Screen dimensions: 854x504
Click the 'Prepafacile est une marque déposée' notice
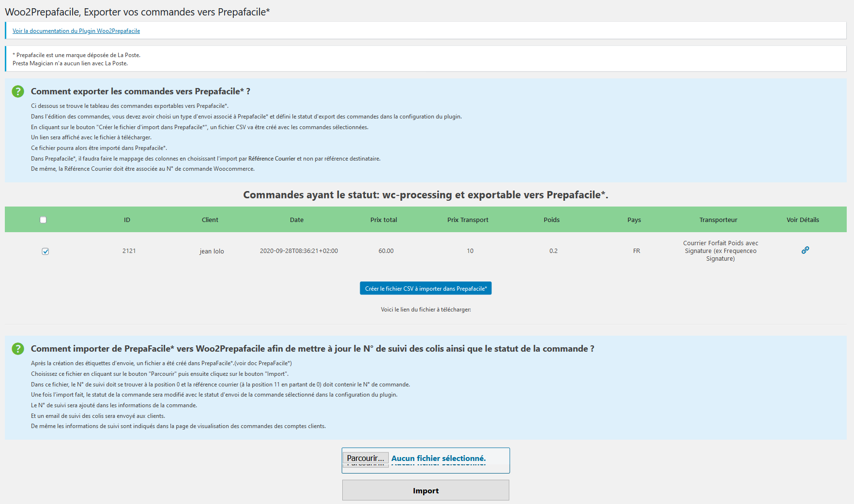(x=76, y=55)
